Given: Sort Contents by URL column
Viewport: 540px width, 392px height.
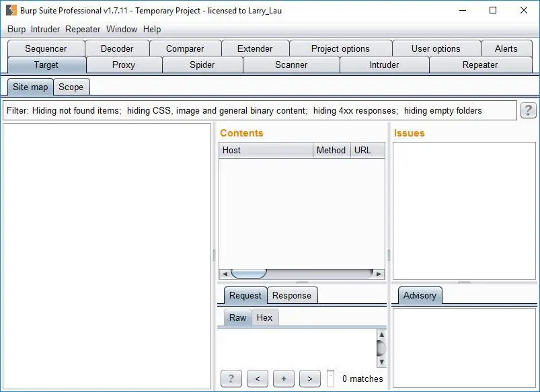Looking at the screenshot, I should pyautogui.click(x=367, y=150).
